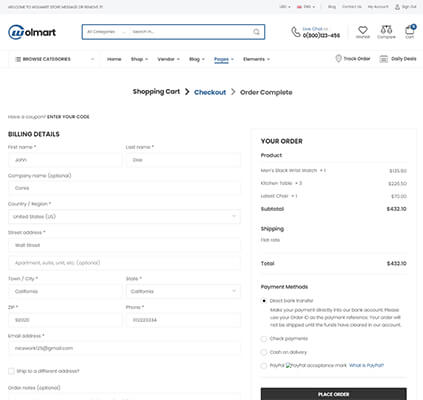Image resolution: width=423 pixels, height=400 pixels.
Task: Open the Vendor menu
Action: click(168, 59)
